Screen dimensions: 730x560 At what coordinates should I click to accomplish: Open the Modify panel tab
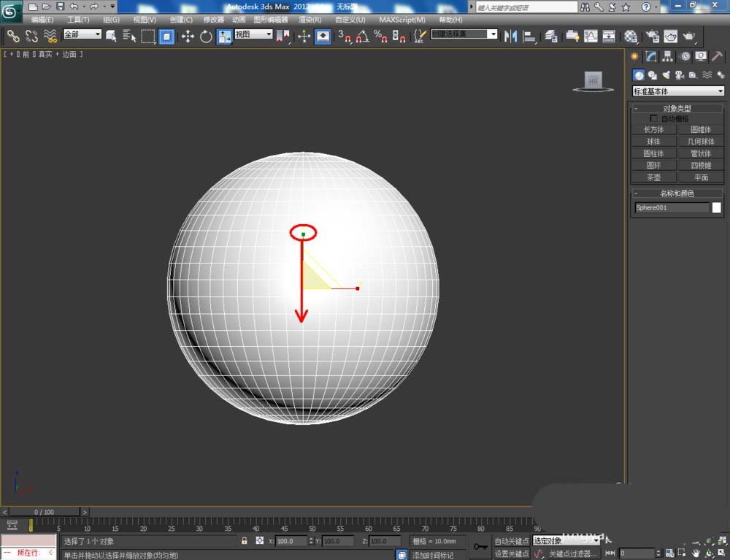pyautogui.click(x=651, y=56)
